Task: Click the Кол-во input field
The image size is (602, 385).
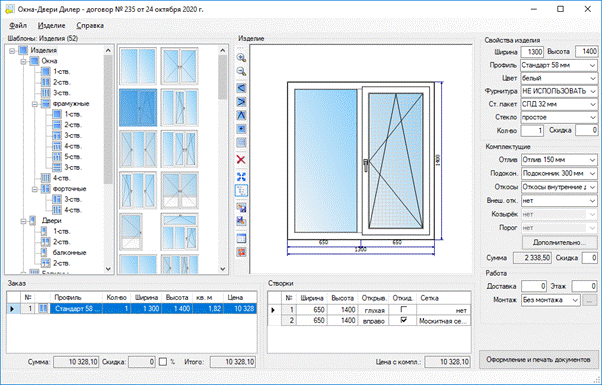Action: coord(532,131)
